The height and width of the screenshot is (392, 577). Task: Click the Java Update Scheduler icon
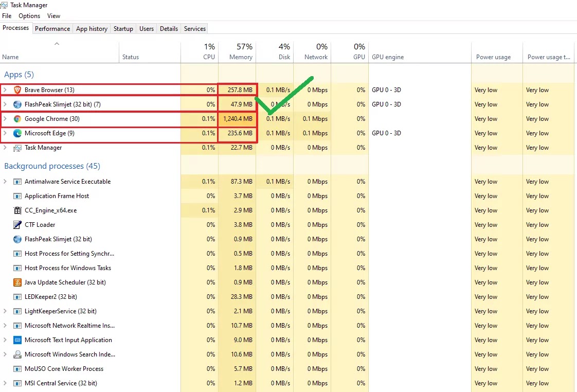[x=17, y=282]
